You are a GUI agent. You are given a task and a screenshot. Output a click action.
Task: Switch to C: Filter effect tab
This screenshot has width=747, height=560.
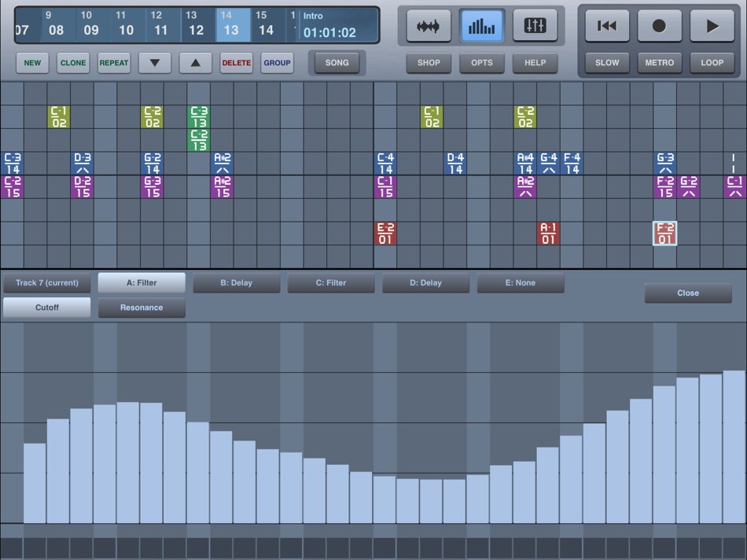[331, 282]
